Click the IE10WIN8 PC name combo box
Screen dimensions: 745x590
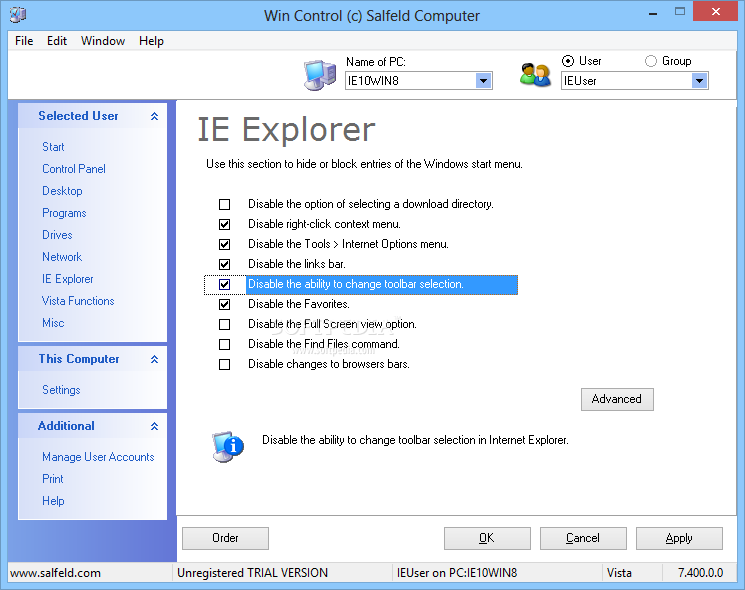click(x=419, y=81)
